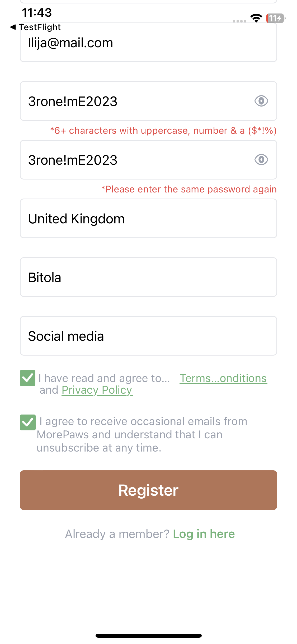Tap the Wi-Fi status icon

pyautogui.click(x=256, y=18)
